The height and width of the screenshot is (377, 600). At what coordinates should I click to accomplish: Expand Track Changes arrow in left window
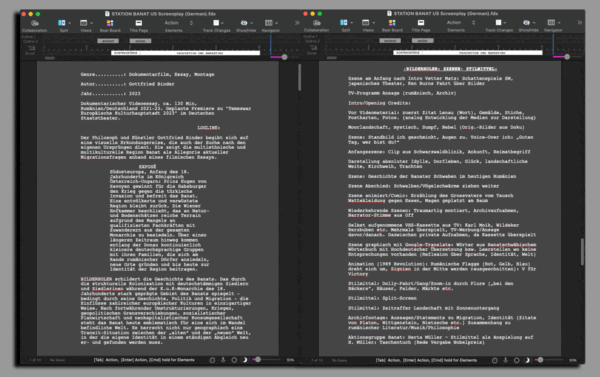(x=222, y=23)
